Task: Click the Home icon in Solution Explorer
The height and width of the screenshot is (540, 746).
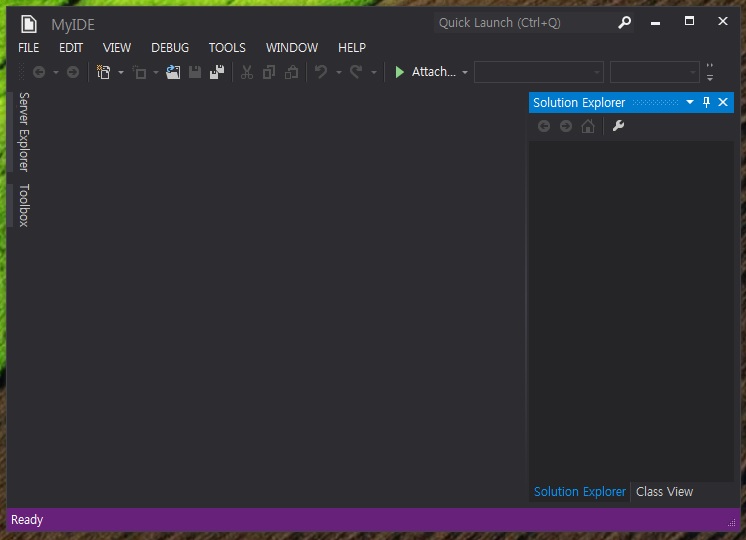Action: coord(588,126)
